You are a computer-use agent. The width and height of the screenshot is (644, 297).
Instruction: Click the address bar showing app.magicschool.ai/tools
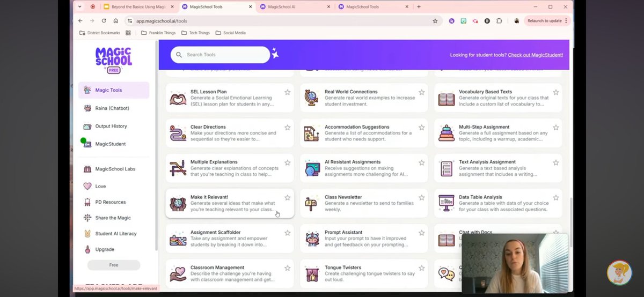pyautogui.click(x=283, y=21)
